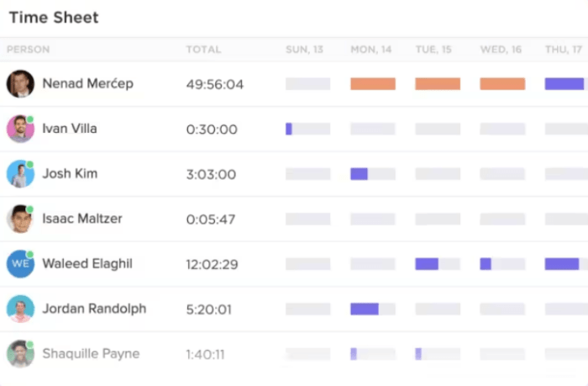This screenshot has height=386, width=588.
Task: Click Nenad Merćep's total time 49:56:04
Action: pos(215,85)
